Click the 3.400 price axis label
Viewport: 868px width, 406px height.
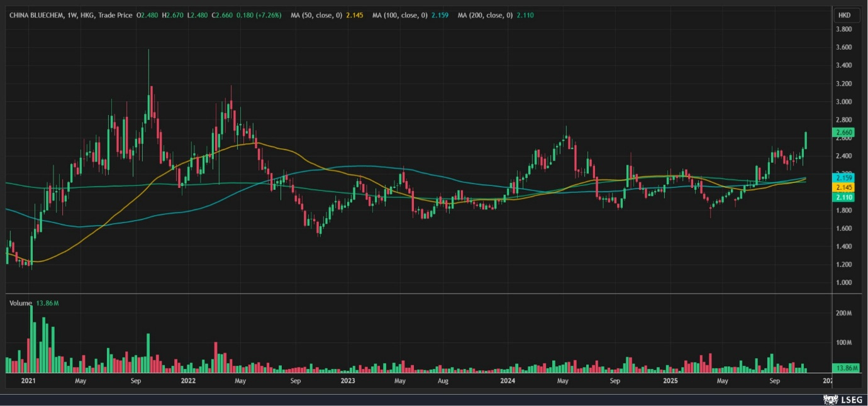[x=843, y=65]
